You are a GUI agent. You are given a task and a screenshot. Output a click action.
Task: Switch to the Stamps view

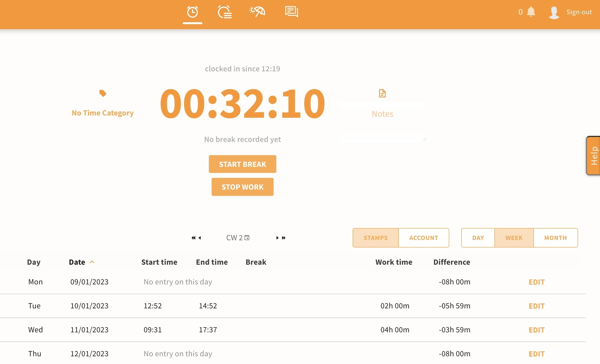(375, 238)
